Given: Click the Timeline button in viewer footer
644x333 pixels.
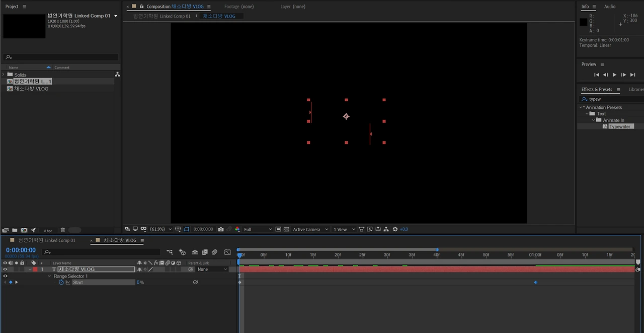Looking at the screenshot, I should pyautogui.click(x=378, y=229).
